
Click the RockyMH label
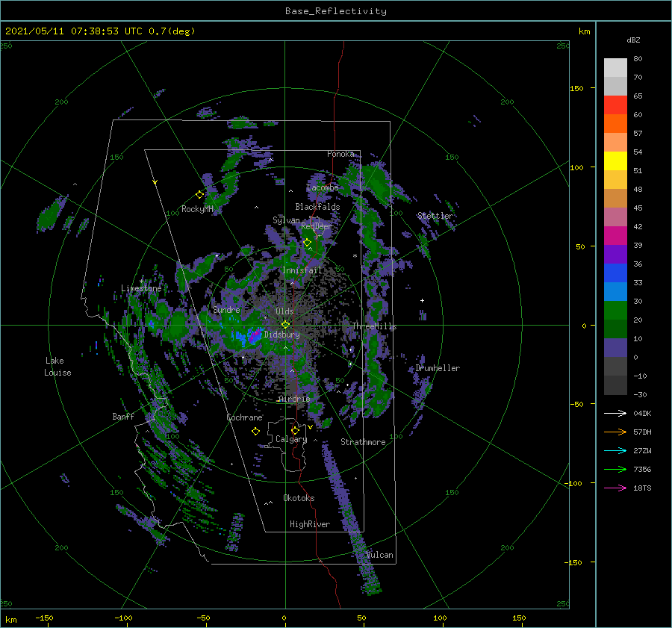197,209
